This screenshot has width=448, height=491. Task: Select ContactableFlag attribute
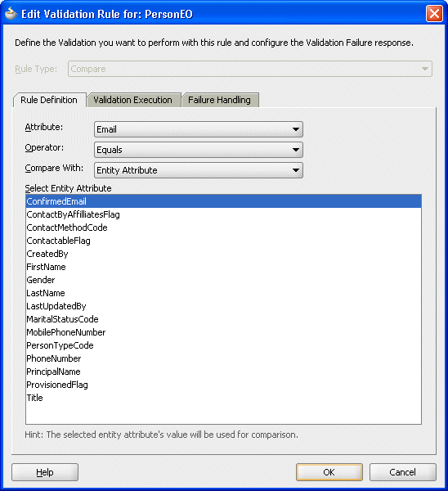tap(223, 241)
